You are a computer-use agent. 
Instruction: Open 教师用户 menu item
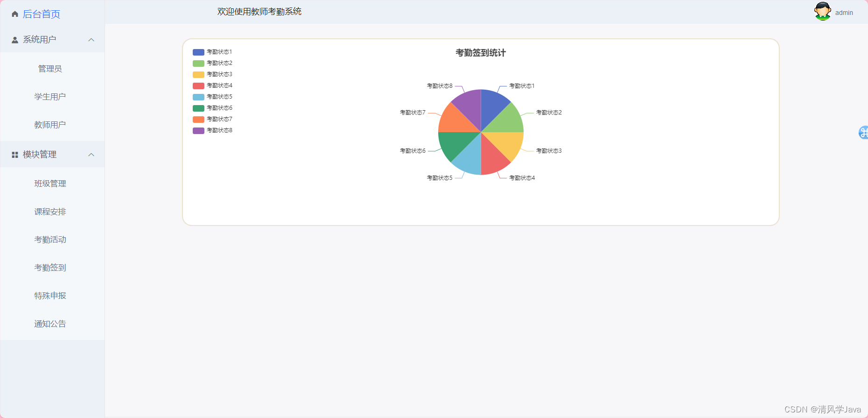pyautogui.click(x=50, y=125)
